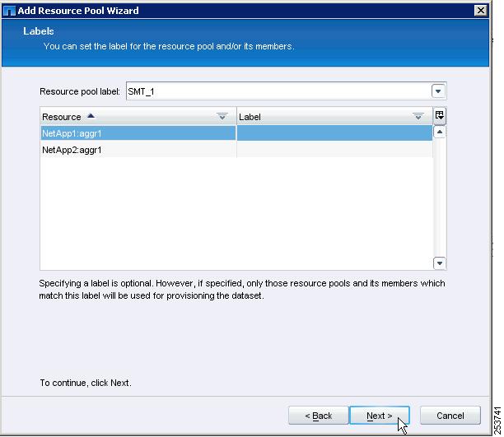The height and width of the screenshot is (437, 504).
Task: Click the Label cell for NetApp1:aggr1
Action: [334, 133]
